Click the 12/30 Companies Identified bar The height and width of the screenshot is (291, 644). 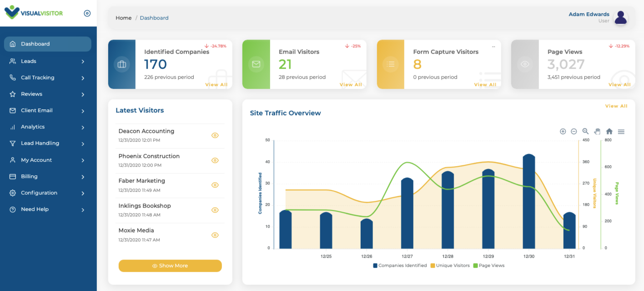(528, 201)
